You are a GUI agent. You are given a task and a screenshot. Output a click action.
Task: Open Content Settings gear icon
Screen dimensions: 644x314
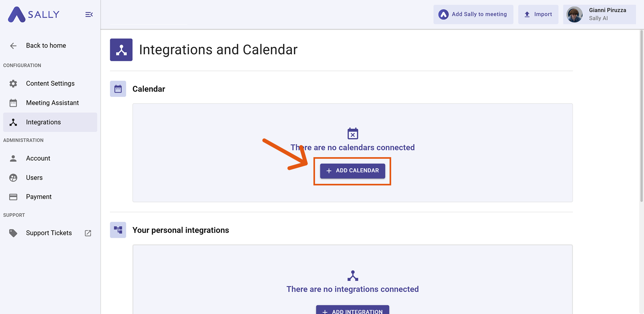13,84
